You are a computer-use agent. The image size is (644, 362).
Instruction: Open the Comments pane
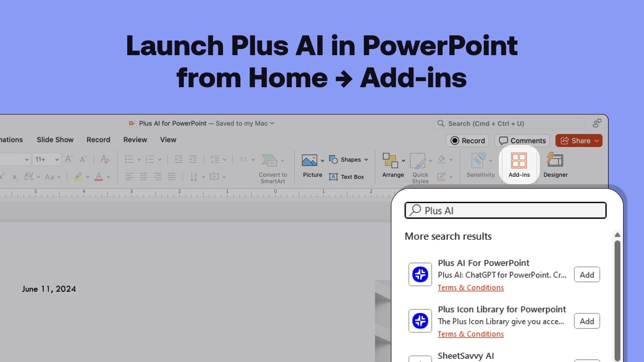522,140
